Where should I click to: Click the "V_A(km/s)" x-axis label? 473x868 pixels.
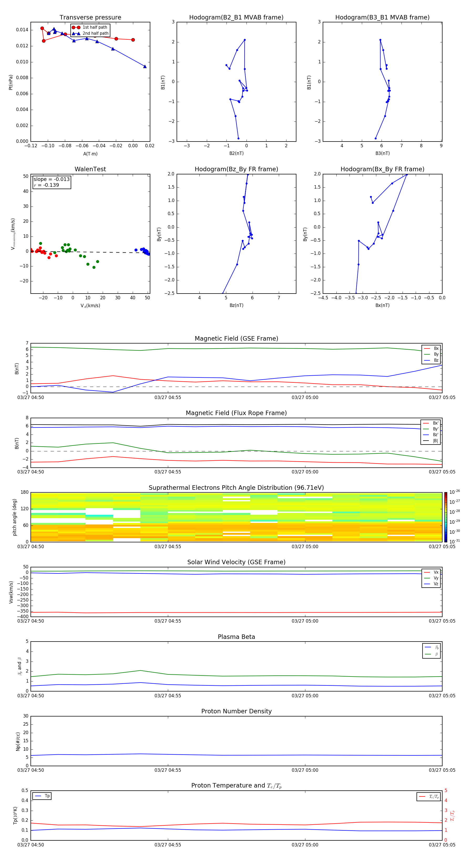pyautogui.click(x=90, y=306)
